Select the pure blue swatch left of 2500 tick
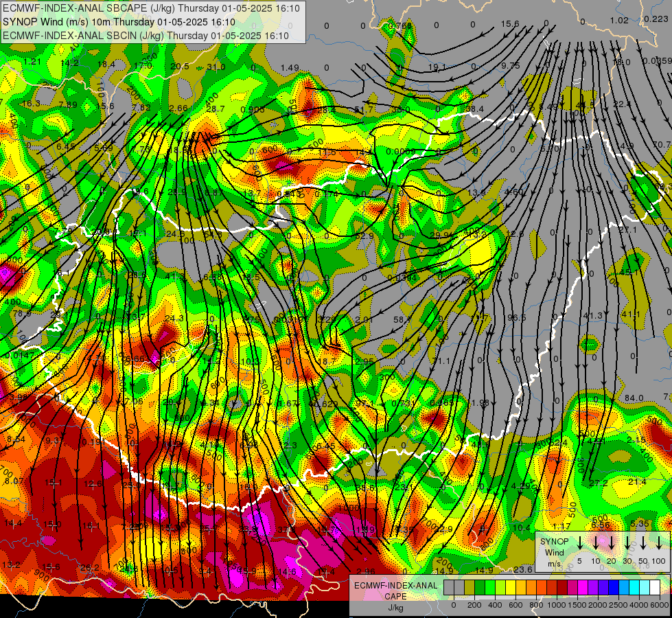The width and height of the screenshot is (672, 618). pyautogui.click(x=614, y=587)
